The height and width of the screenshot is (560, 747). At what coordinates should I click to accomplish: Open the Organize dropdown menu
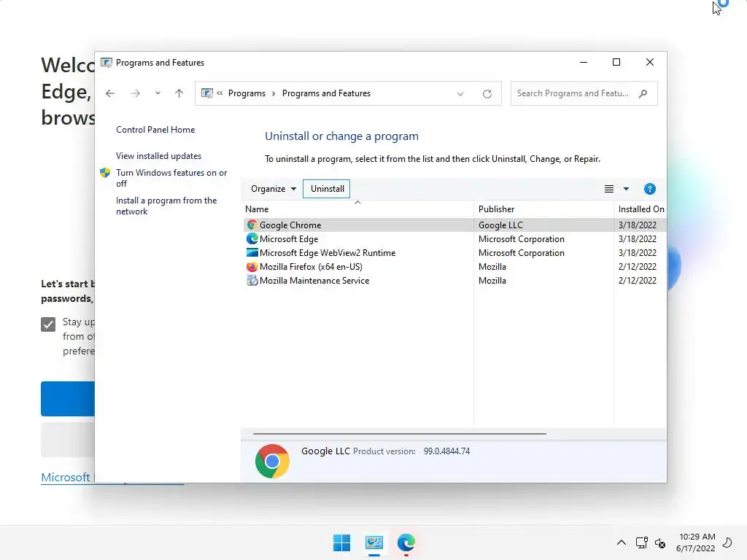pyautogui.click(x=274, y=189)
